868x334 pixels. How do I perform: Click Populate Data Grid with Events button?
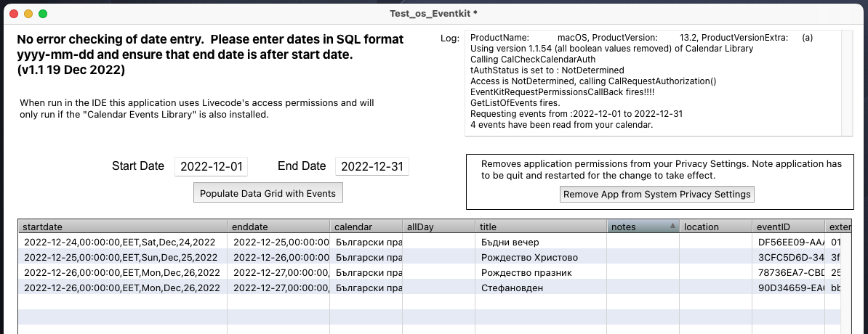(268, 193)
